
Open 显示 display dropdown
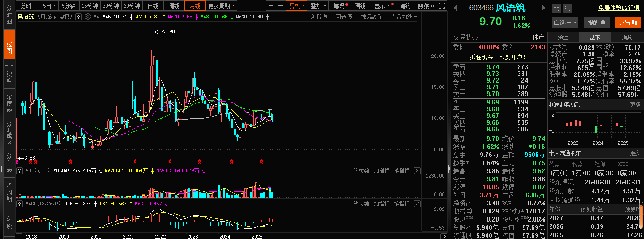click(x=383, y=6)
